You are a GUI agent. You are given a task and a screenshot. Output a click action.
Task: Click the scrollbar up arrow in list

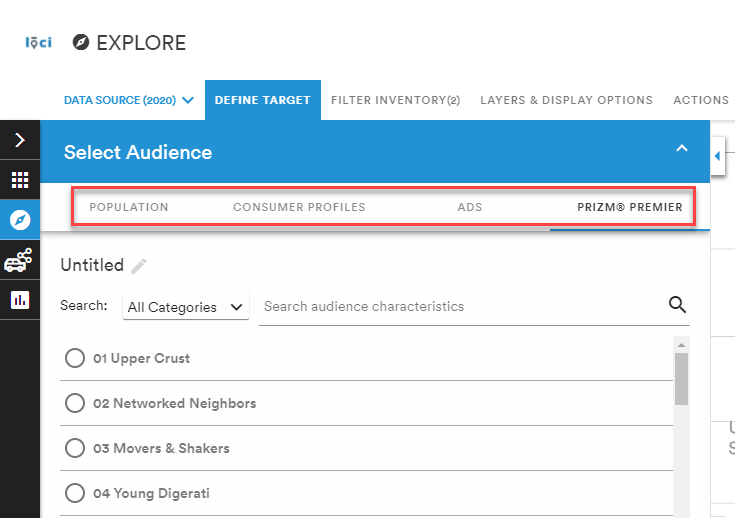tap(682, 345)
